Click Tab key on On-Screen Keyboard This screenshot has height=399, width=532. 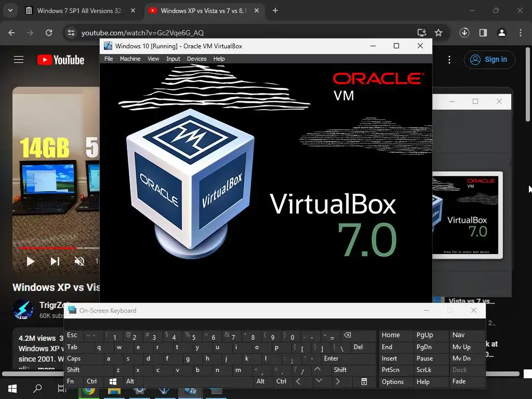coord(78,347)
